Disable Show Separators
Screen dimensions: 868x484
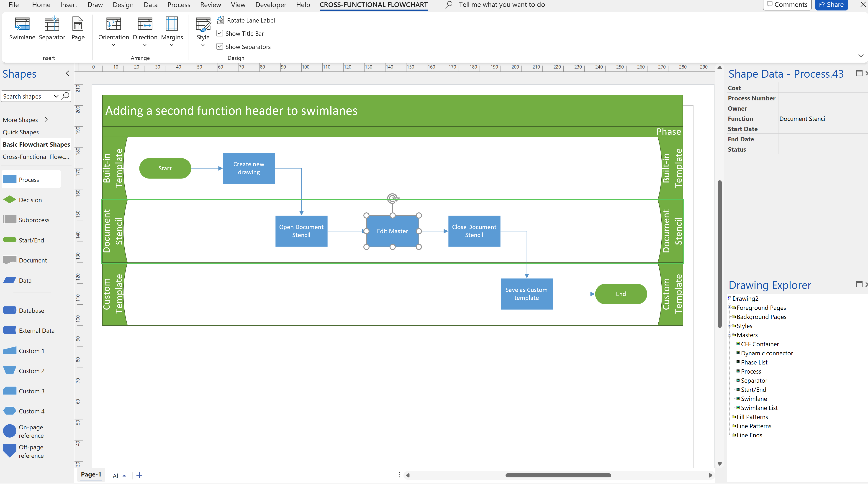tap(220, 46)
